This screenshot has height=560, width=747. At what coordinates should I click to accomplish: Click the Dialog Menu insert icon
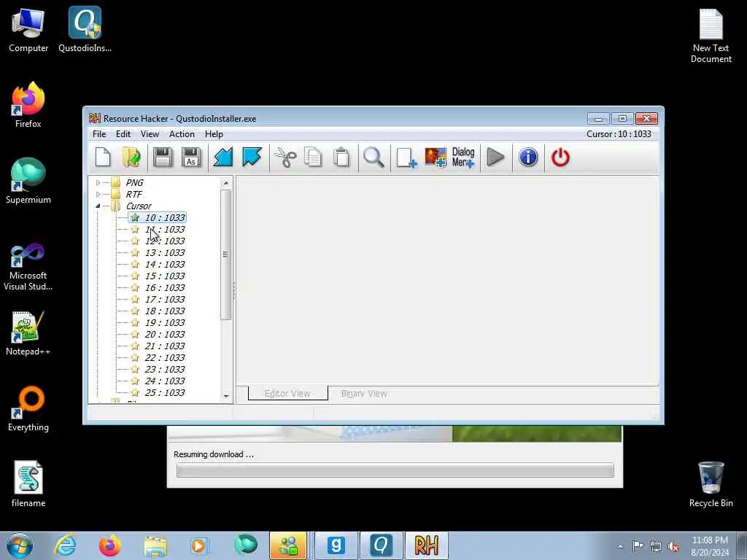coord(463,157)
